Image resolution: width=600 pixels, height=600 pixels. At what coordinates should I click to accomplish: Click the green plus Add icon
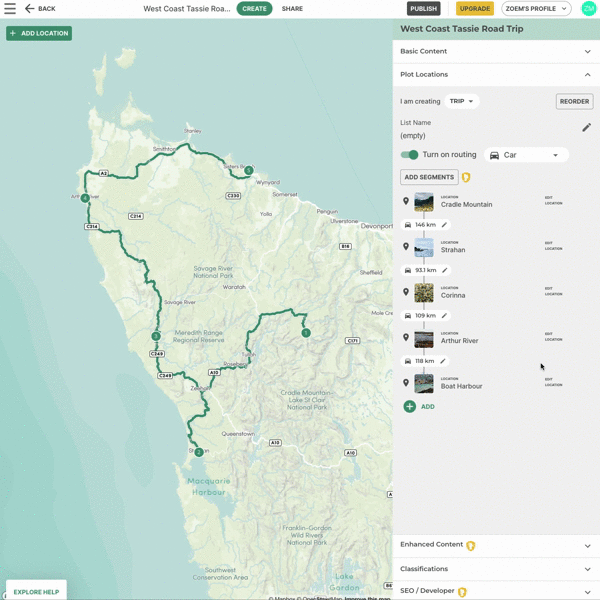(410, 407)
